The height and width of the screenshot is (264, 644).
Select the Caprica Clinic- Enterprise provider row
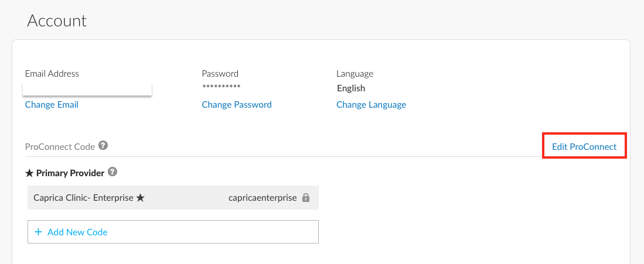[x=173, y=197]
